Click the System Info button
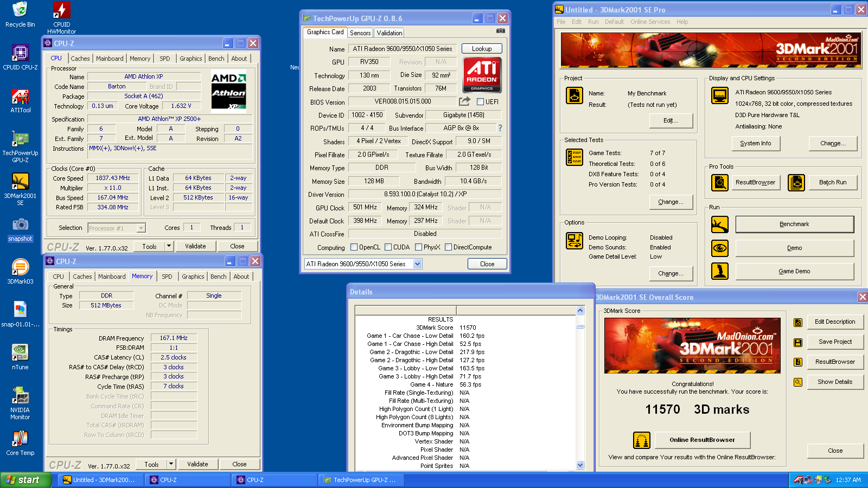The height and width of the screenshot is (488, 868). coord(755,143)
